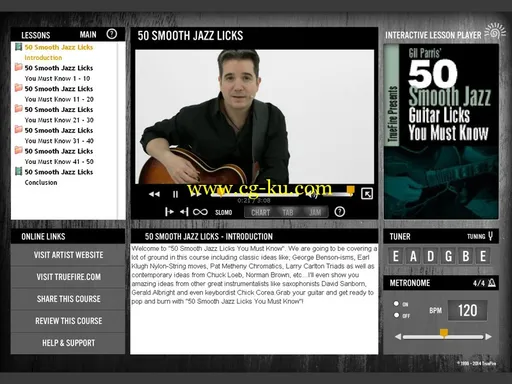Click the metronome bell icon

point(492,283)
